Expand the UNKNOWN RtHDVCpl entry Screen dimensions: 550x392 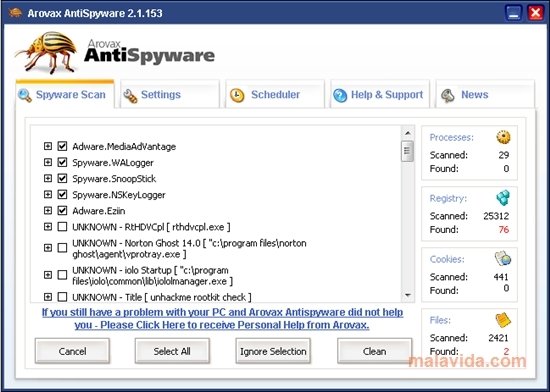coord(48,227)
